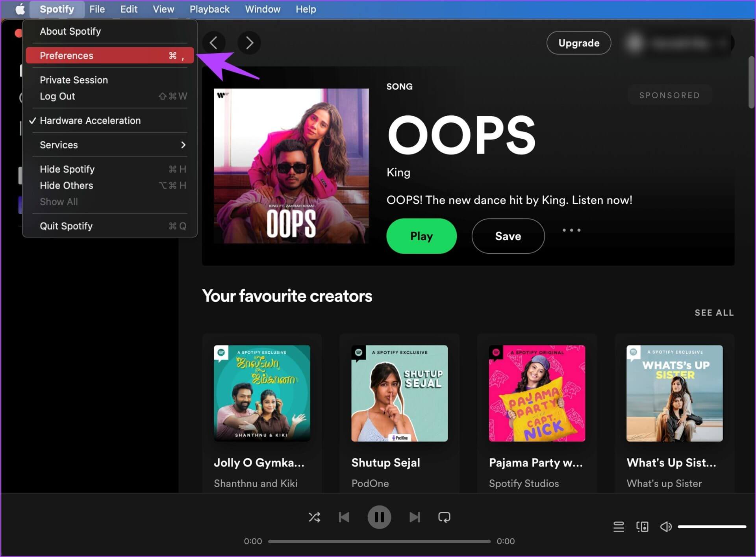756x557 pixels.
Task: Open the Window menu
Action: click(263, 9)
